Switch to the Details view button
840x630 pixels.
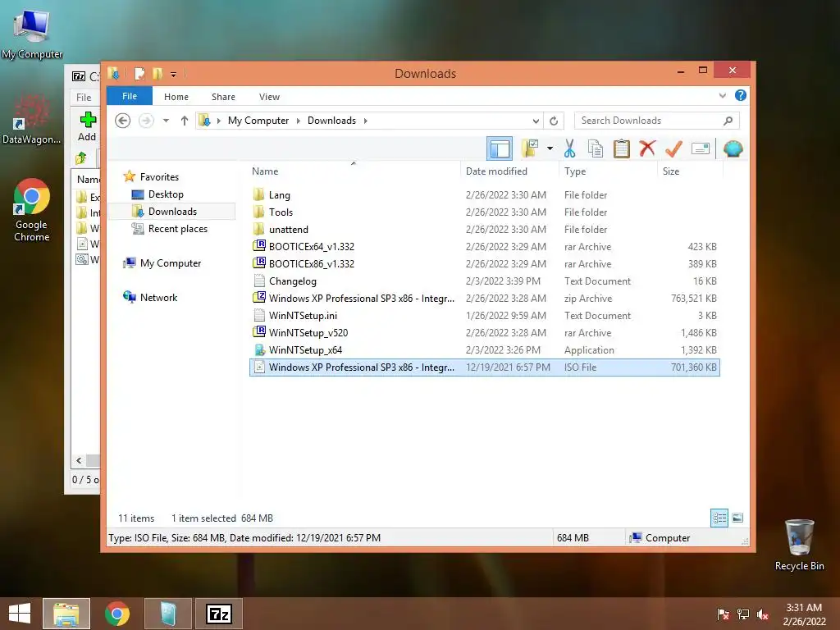point(719,518)
